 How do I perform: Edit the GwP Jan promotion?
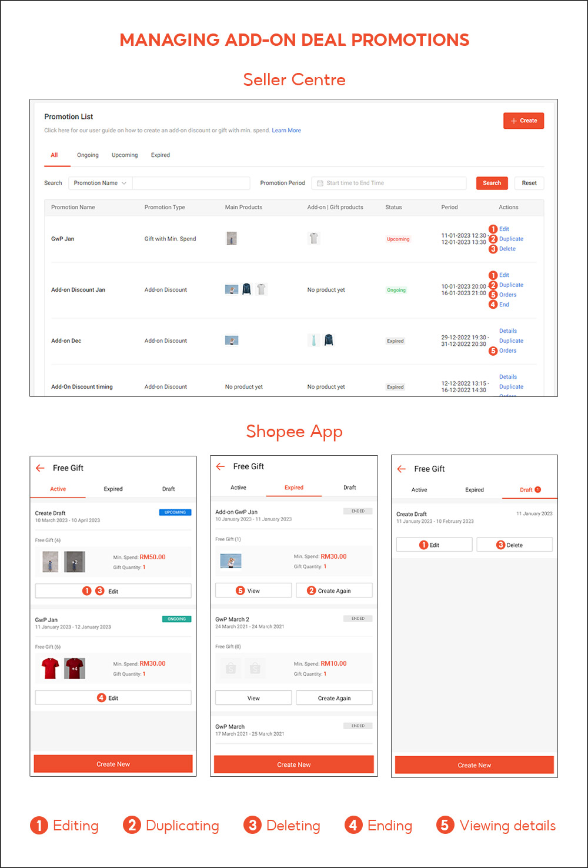503,229
